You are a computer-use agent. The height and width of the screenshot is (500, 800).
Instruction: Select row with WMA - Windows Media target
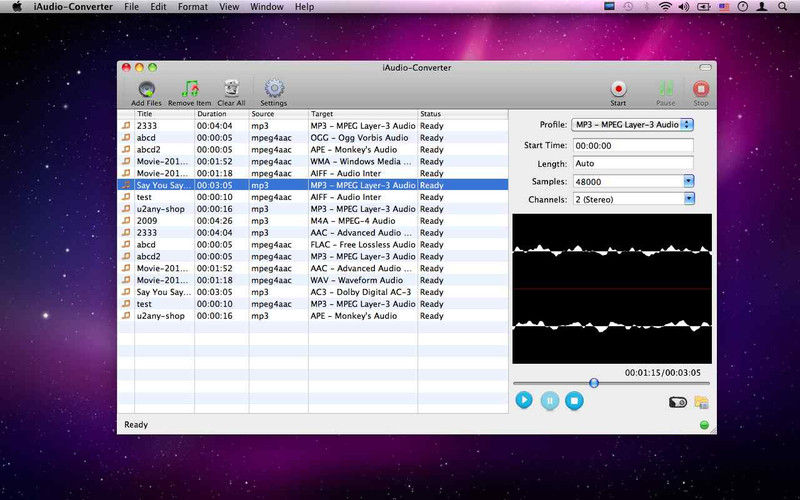click(x=313, y=161)
